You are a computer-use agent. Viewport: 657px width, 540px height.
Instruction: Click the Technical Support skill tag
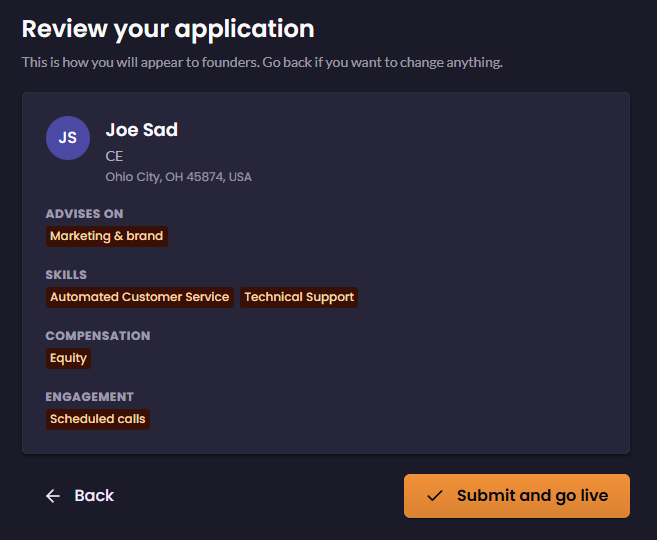point(299,297)
